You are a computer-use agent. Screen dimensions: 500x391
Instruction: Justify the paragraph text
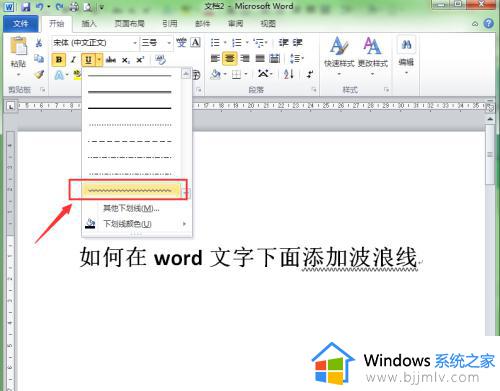(260, 59)
